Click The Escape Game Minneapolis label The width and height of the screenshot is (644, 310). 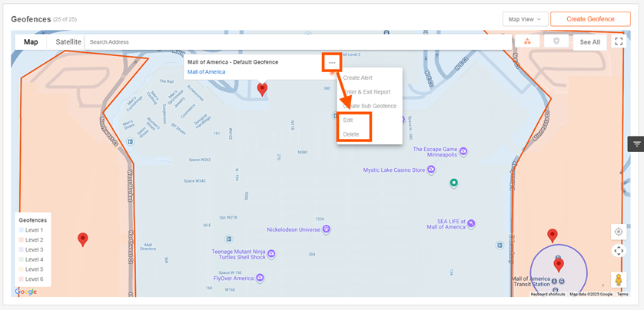pos(436,152)
